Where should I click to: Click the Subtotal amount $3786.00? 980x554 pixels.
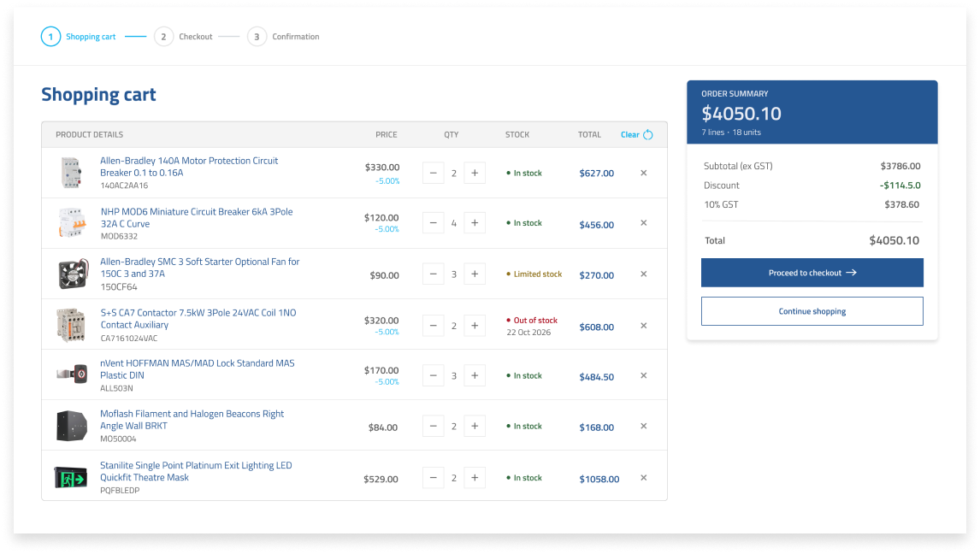[900, 166]
